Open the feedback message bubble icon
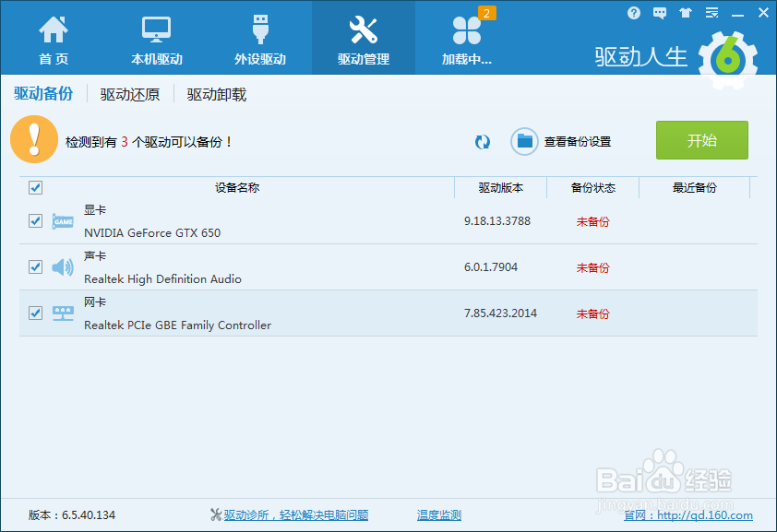This screenshot has height=532, width=777. point(659,12)
